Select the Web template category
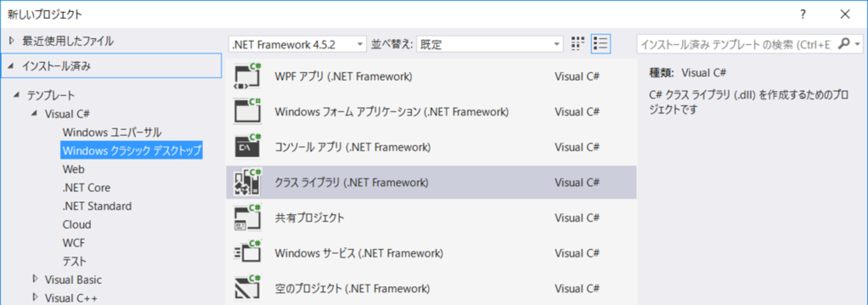This screenshot has height=305, width=868. click(73, 170)
